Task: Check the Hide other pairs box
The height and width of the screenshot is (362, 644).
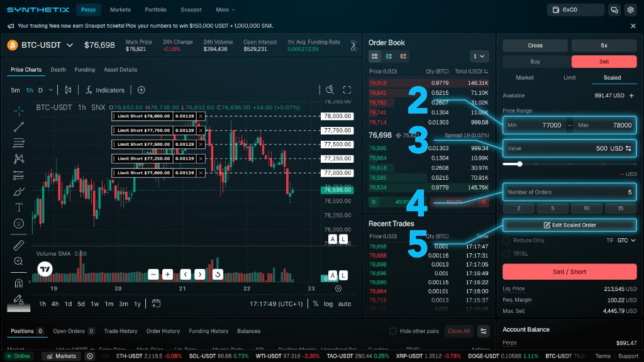Action: click(393, 331)
